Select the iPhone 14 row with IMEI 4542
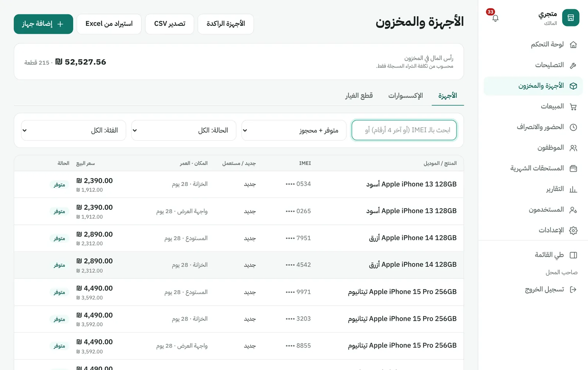This screenshot has height=370, width=588. tap(239, 265)
